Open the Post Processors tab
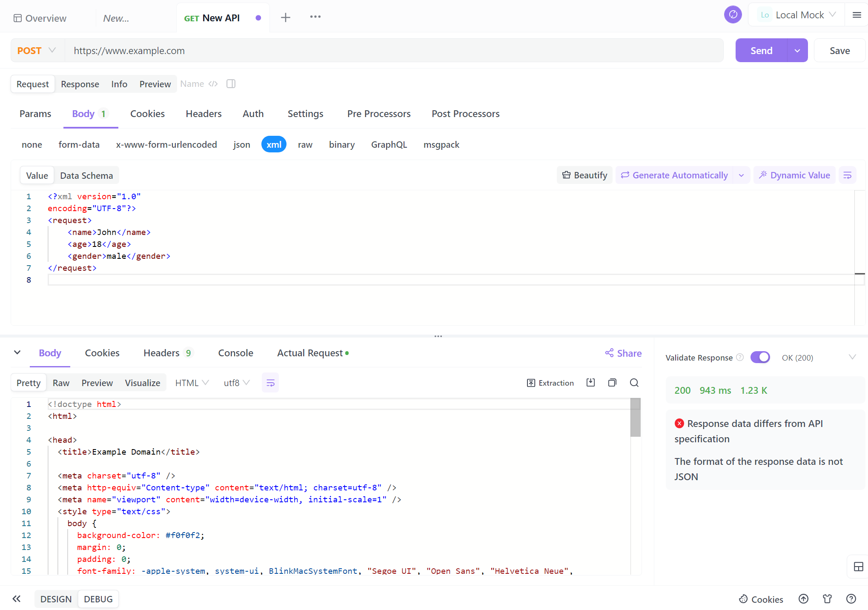The height and width of the screenshot is (610, 868). tap(466, 114)
